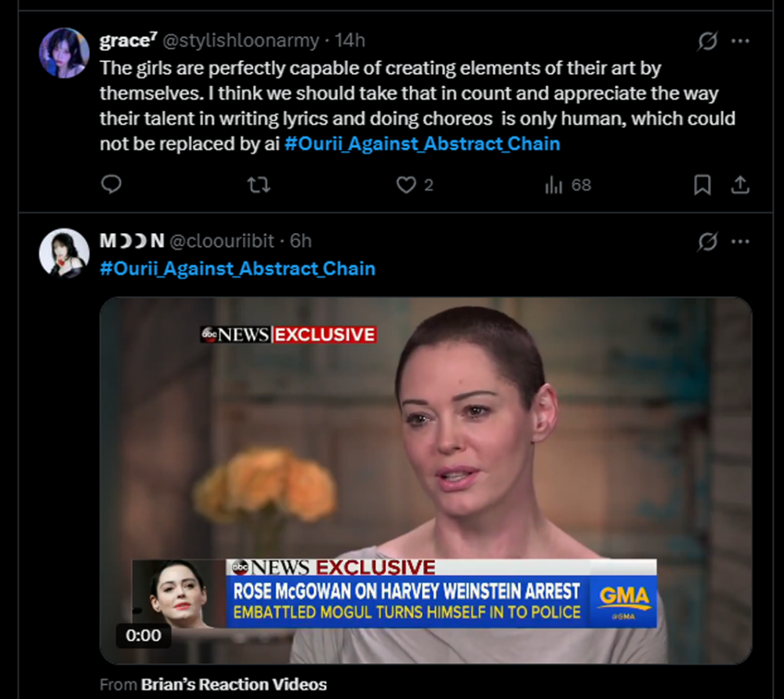Open Grok icon on grace's tweet

[707, 41]
